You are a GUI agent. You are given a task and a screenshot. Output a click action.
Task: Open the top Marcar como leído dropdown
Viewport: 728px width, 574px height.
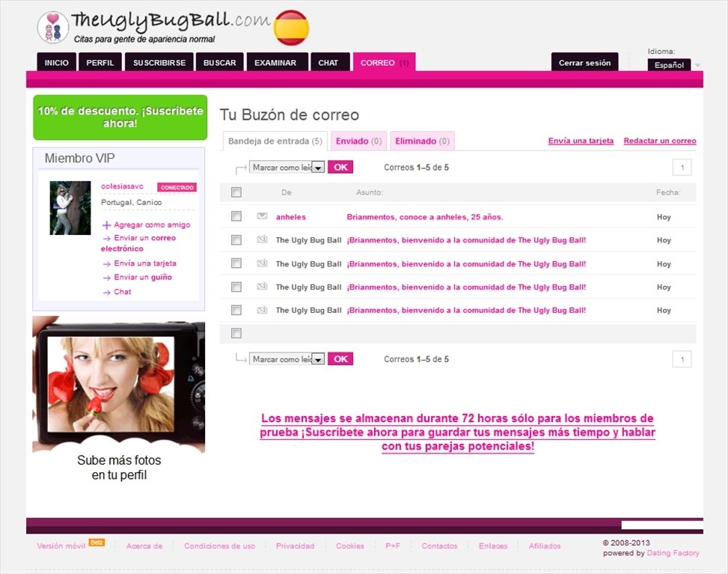pos(287,167)
